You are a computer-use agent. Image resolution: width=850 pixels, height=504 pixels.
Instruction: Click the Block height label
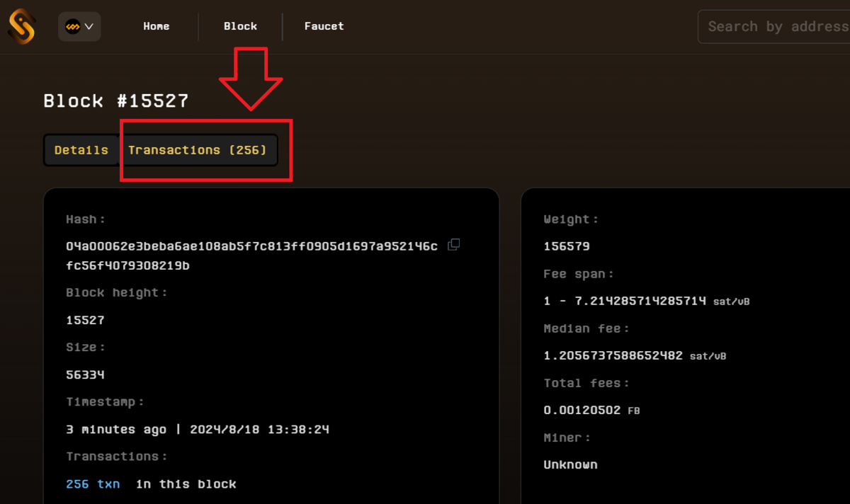117,292
